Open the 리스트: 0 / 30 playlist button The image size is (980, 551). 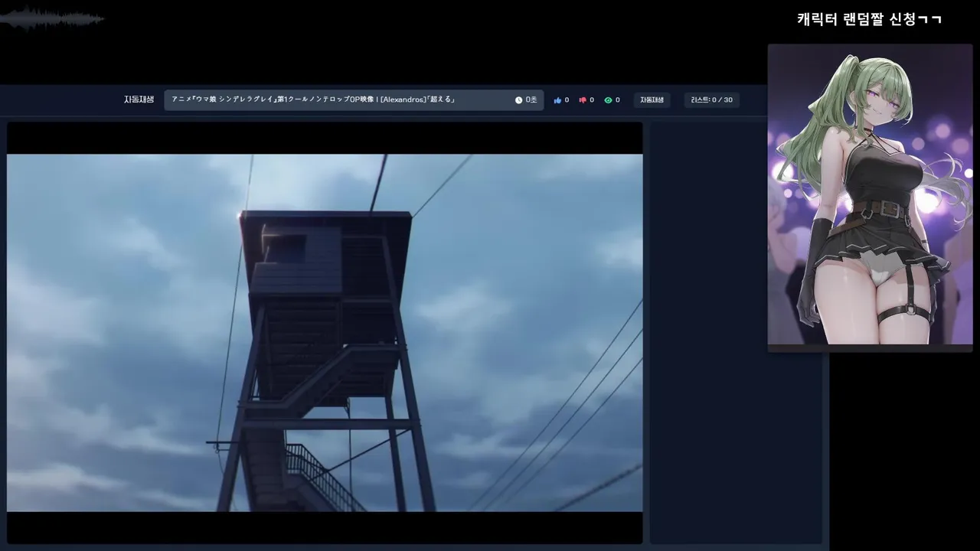coord(711,100)
